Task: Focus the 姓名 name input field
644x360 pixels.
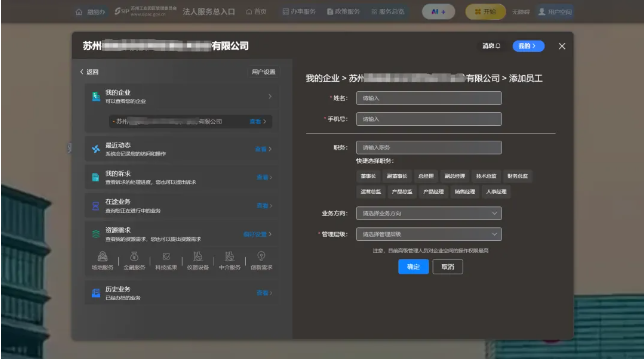Action: click(429, 98)
